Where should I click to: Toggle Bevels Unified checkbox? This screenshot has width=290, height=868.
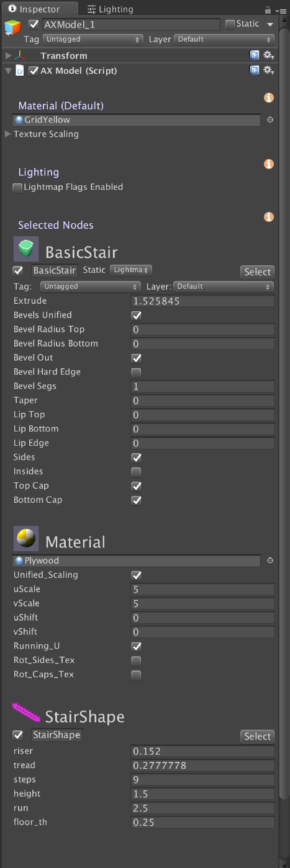point(136,315)
